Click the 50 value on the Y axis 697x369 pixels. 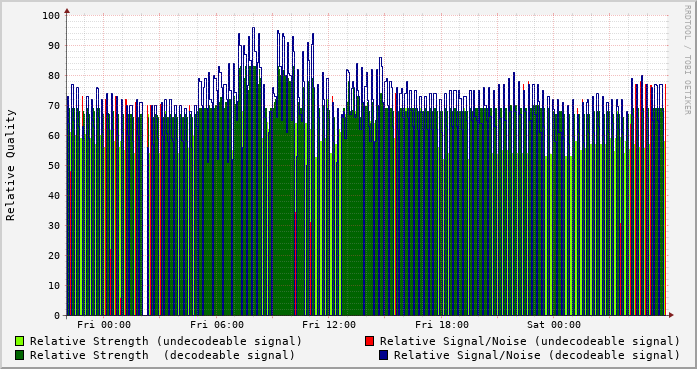coord(54,166)
